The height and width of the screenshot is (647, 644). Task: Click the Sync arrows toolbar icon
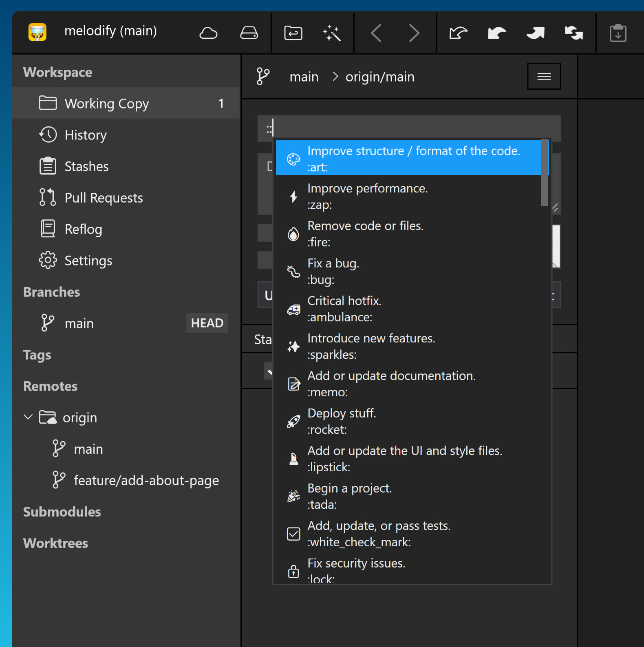pyautogui.click(x=573, y=33)
